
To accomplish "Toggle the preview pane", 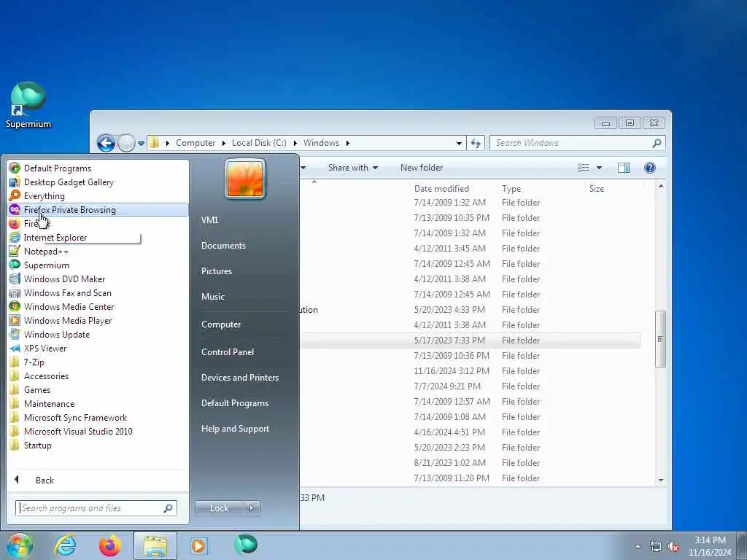I will [x=624, y=168].
